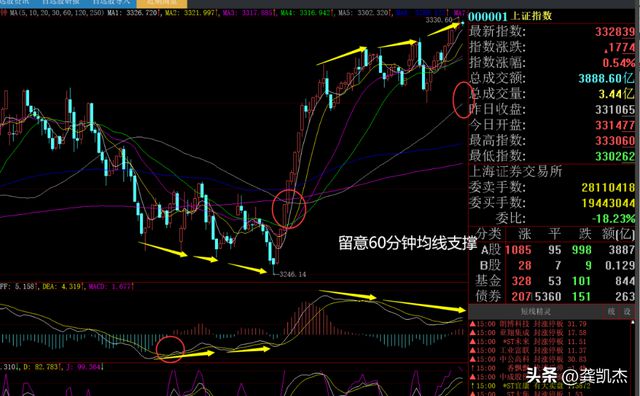Click red triangle icon on 11.37 alert row

pos(472,351)
